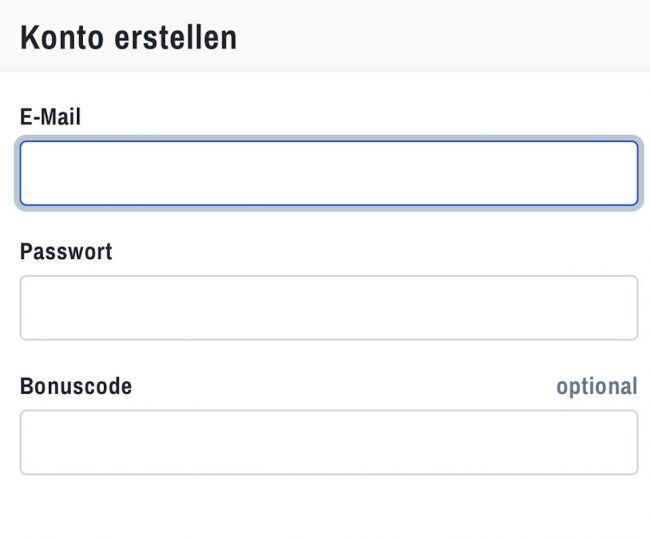Select the text box under 'Passwort'
The height and width of the screenshot is (540, 650).
[x=328, y=308]
